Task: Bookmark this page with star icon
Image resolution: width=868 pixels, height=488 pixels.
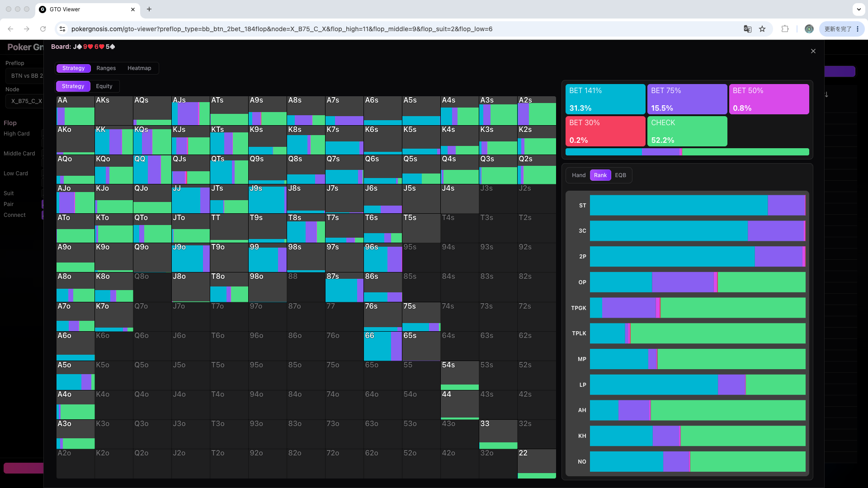Action: (762, 29)
